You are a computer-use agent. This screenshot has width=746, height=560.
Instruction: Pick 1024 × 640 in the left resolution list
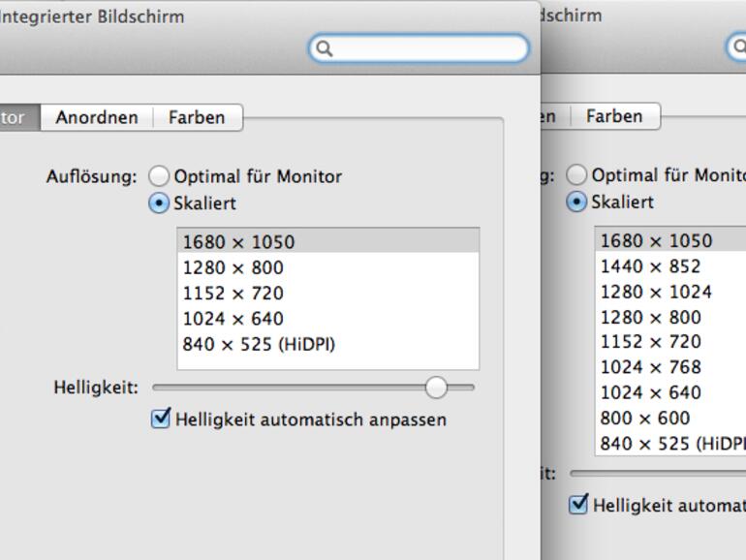233,319
